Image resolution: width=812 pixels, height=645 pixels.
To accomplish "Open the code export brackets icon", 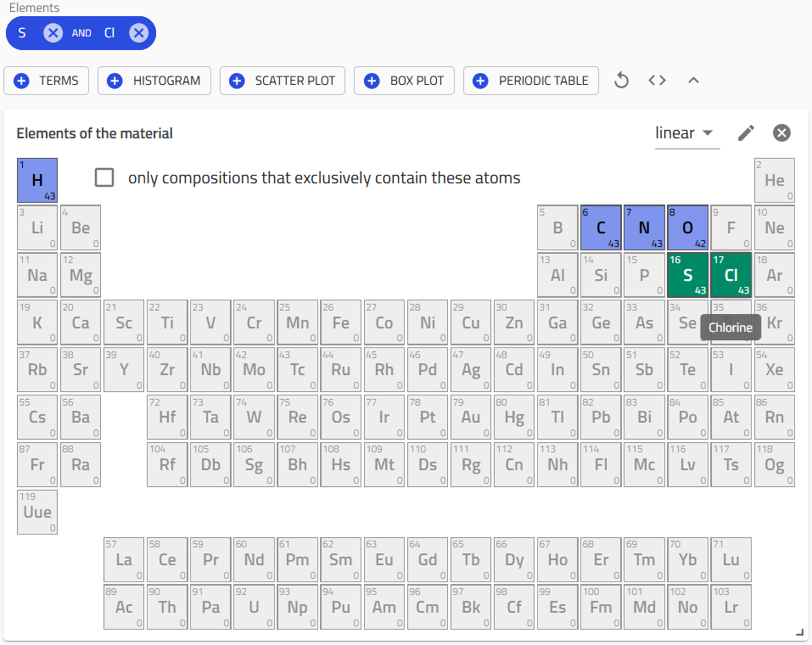I will tap(658, 81).
